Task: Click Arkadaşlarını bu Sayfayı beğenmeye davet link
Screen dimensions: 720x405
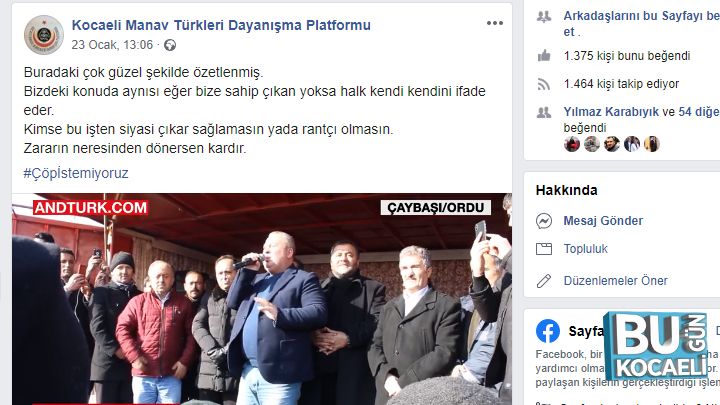Action: pos(641,24)
